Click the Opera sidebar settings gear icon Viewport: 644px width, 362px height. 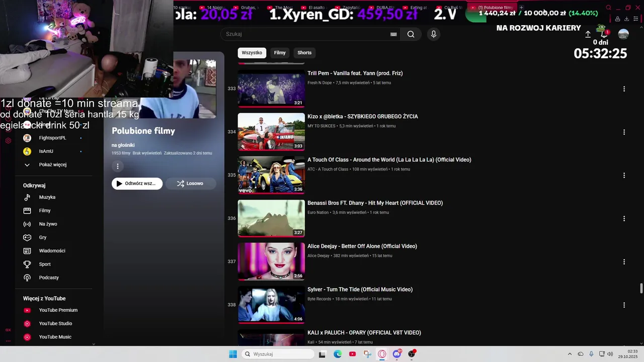tap(8, 141)
